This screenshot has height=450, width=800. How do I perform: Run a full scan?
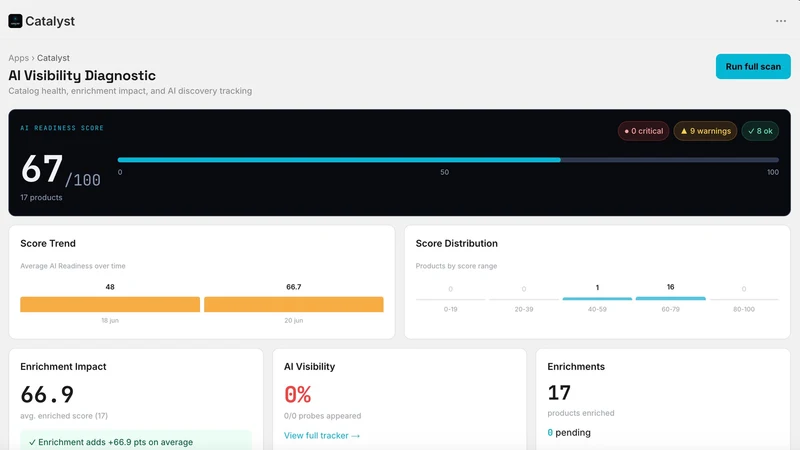pyautogui.click(x=753, y=66)
